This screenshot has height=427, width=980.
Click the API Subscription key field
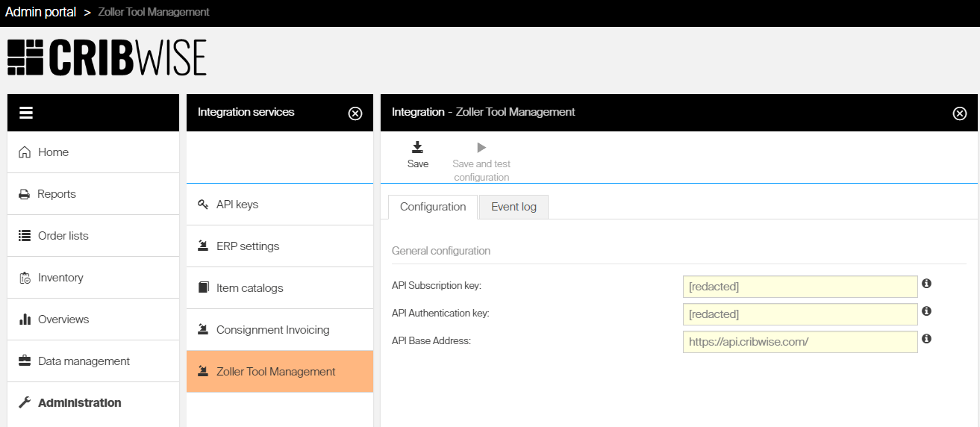point(799,287)
